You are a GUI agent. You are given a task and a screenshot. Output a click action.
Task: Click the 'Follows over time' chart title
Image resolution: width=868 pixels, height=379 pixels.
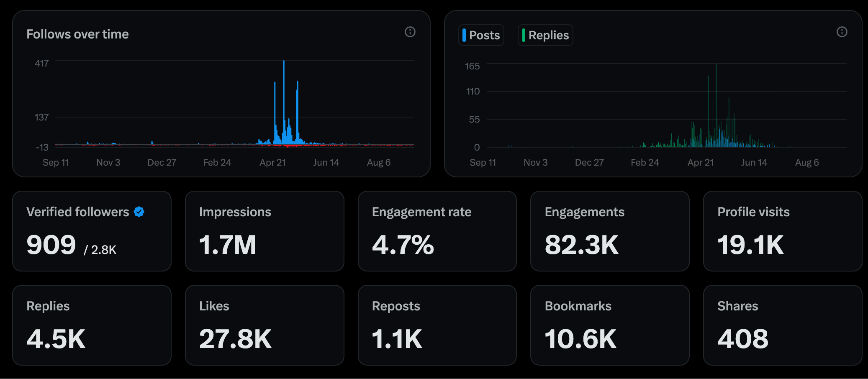(77, 34)
